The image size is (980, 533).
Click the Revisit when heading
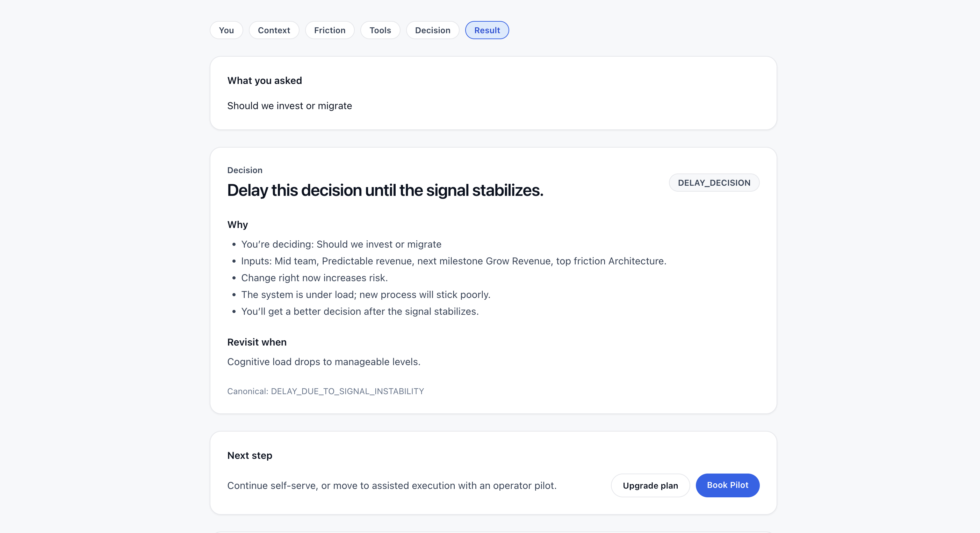(x=257, y=342)
